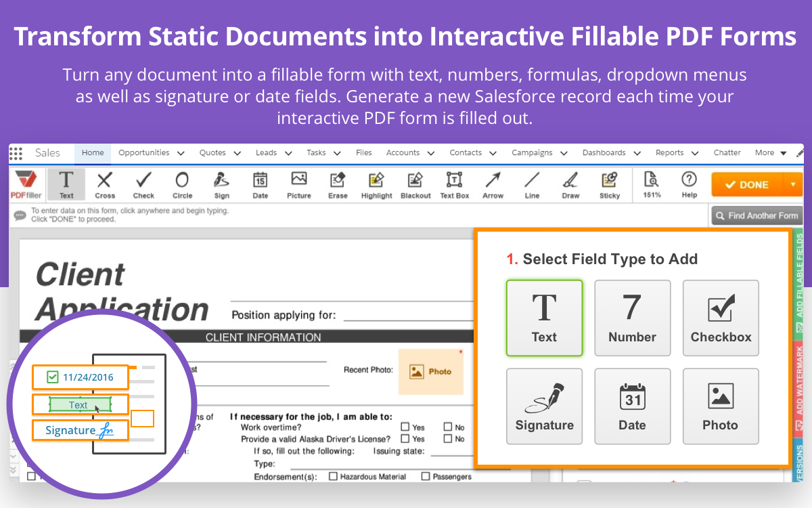Open the Add Watermark side tab
The height and width of the screenshot is (508, 812).
(798, 387)
